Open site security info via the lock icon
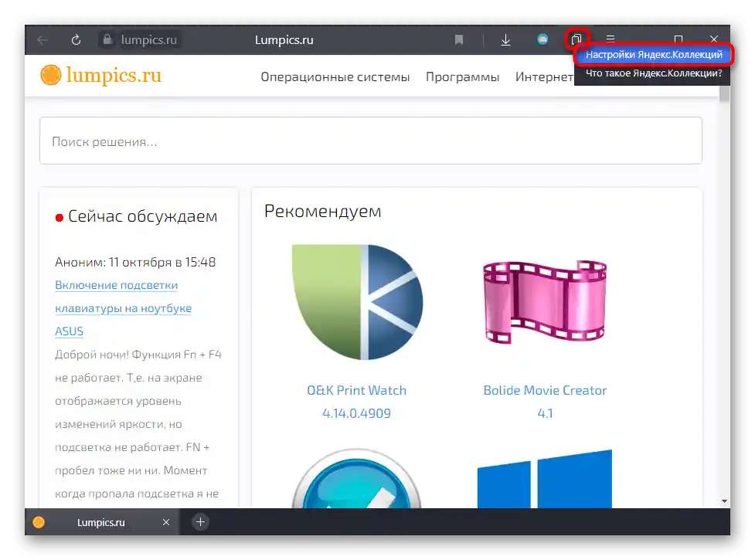This screenshot has width=755, height=560. pyautogui.click(x=108, y=39)
